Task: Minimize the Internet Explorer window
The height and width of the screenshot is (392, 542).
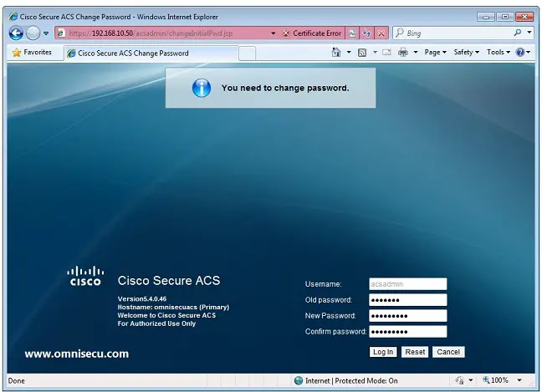Action: tap(486, 17)
